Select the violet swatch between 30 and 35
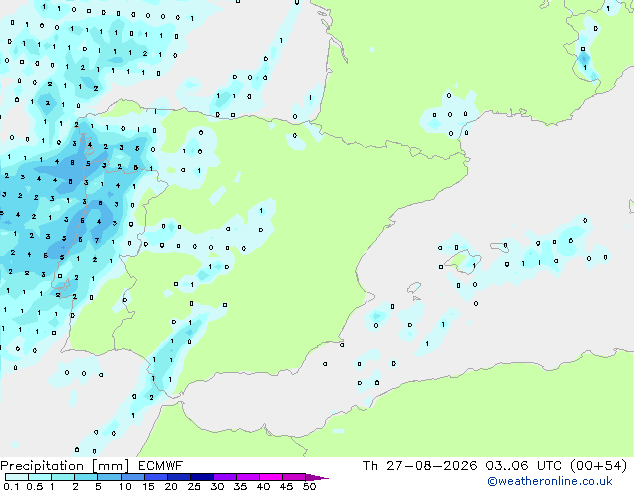Viewport: 634px width, 490px height. point(225,477)
